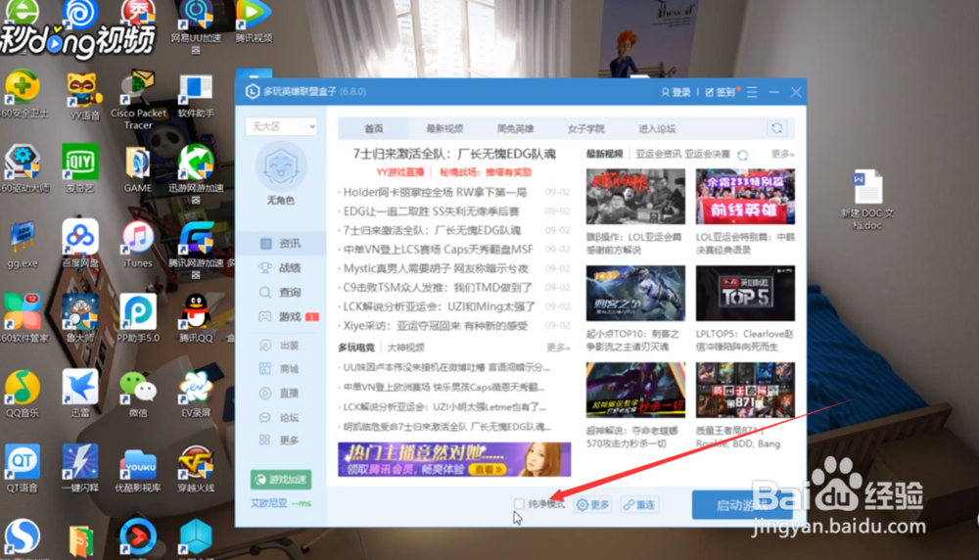Switch to the 周免英雄 tab

[515, 128]
